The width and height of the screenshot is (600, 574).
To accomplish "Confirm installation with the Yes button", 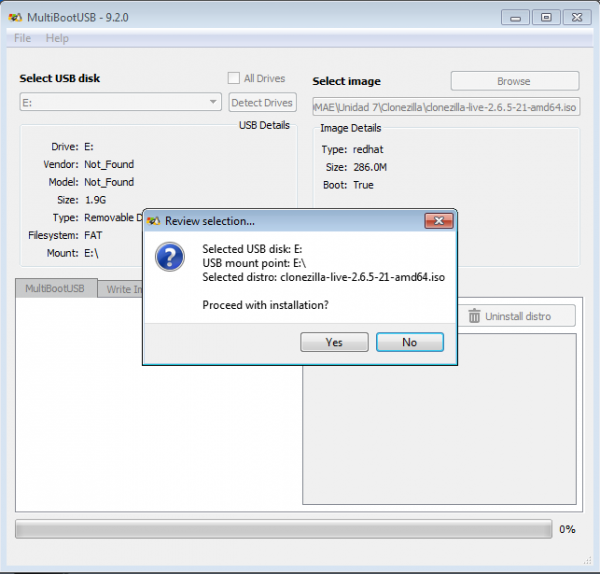I will point(334,342).
